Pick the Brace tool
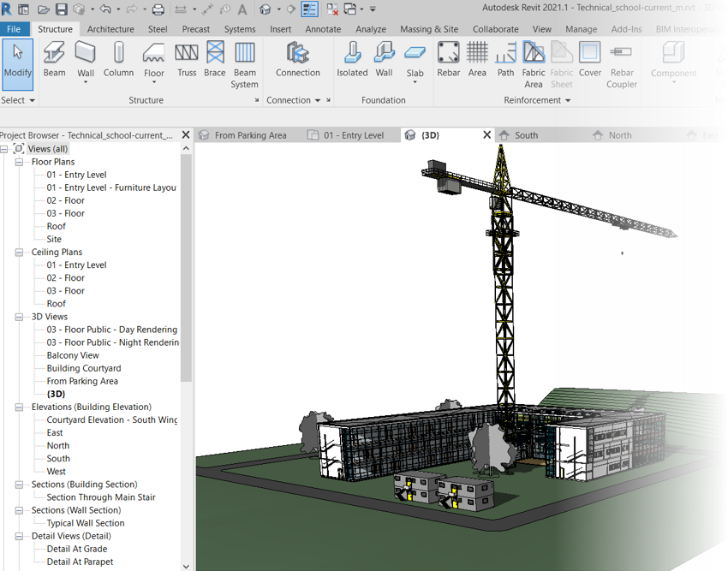 click(215, 61)
